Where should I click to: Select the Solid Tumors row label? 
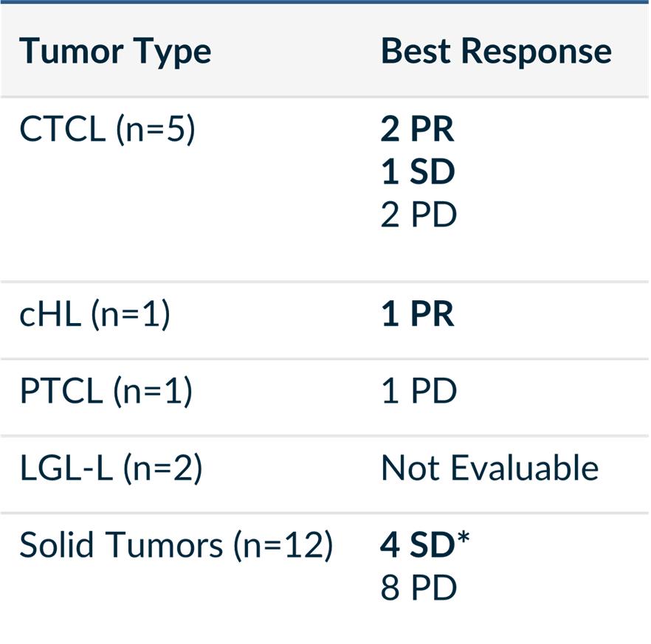click(121, 545)
